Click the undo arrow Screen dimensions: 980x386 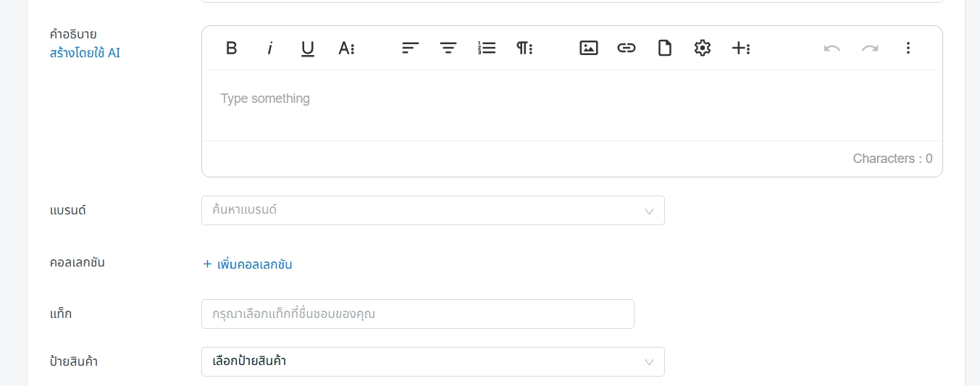[832, 48]
